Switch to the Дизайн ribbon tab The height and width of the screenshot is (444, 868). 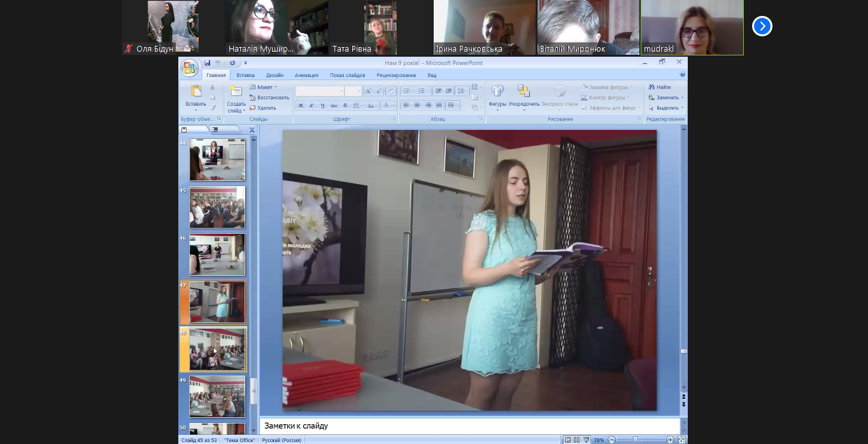tap(275, 75)
